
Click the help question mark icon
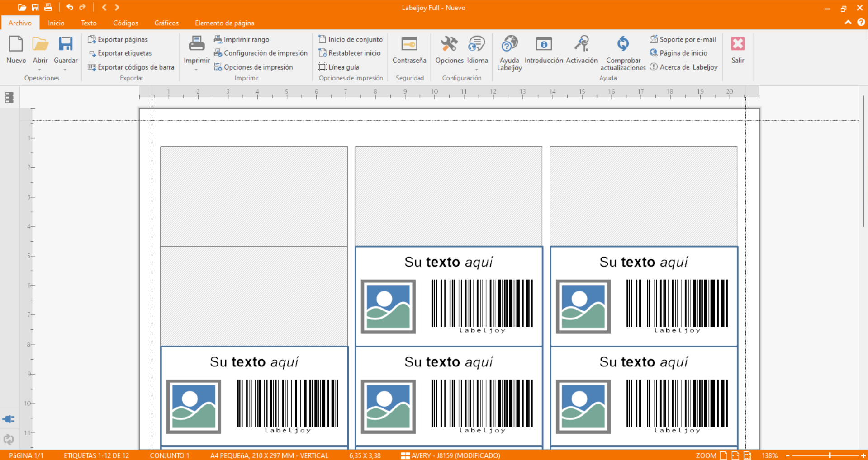pos(861,22)
